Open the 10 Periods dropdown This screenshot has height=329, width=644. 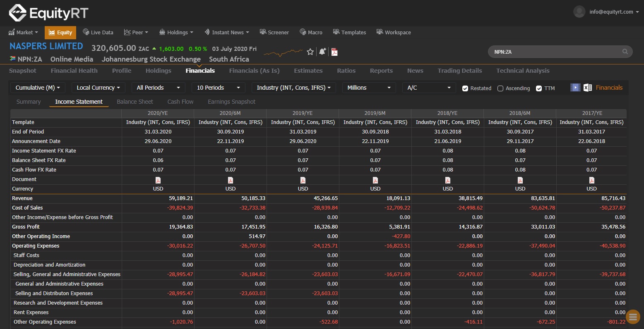pos(218,88)
